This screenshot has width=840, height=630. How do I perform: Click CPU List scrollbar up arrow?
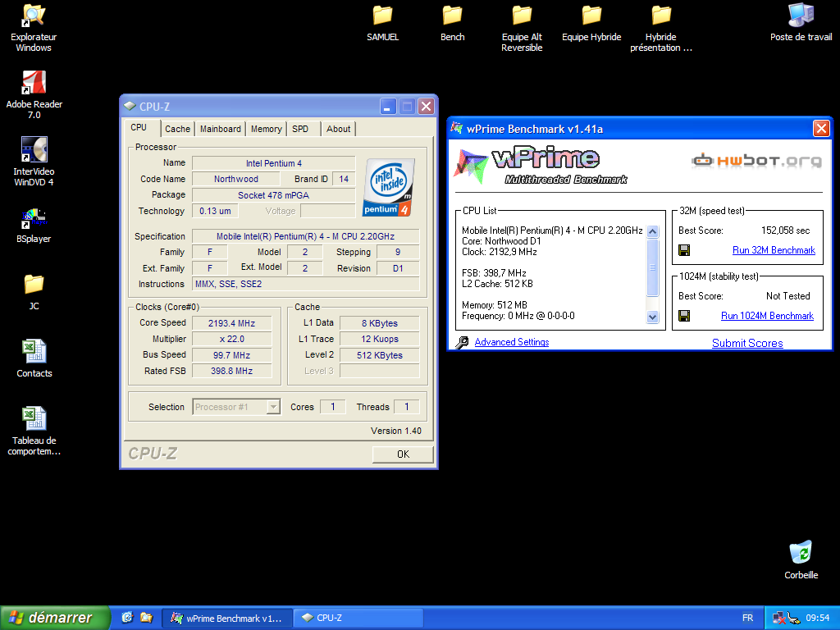[652, 231]
